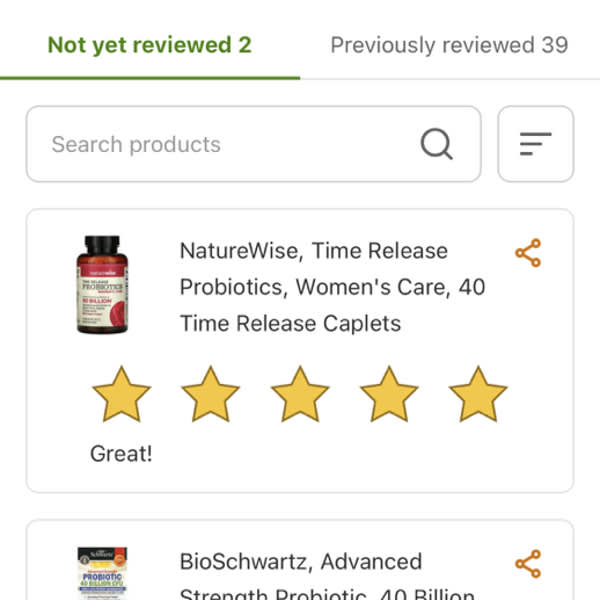Open BioSchwartz Advanced Strength Probiotic title
This screenshot has width=600, height=600.
(x=327, y=576)
